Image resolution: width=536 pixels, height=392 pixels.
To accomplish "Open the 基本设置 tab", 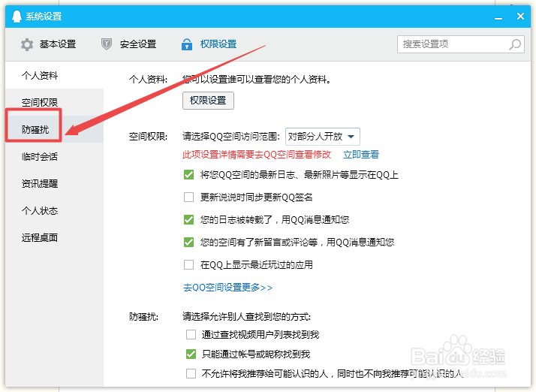I will [x=48, y=44].
